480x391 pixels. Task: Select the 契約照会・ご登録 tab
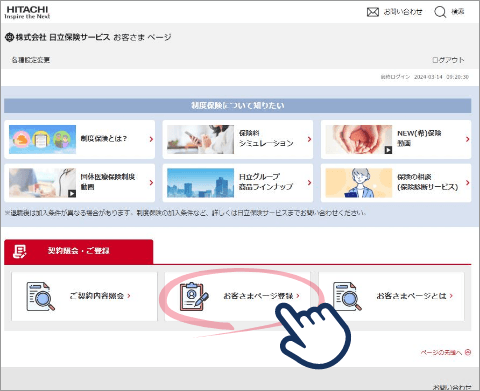pyautogui.click(x=79, y=251)
